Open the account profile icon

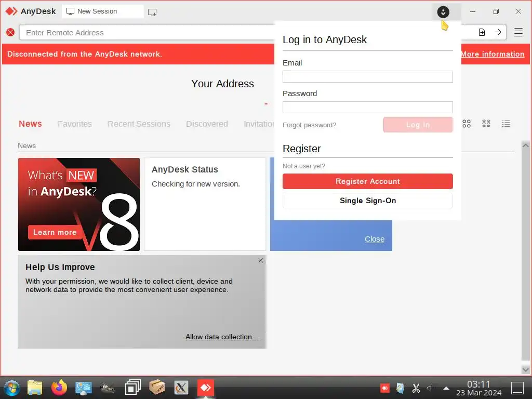443,12
